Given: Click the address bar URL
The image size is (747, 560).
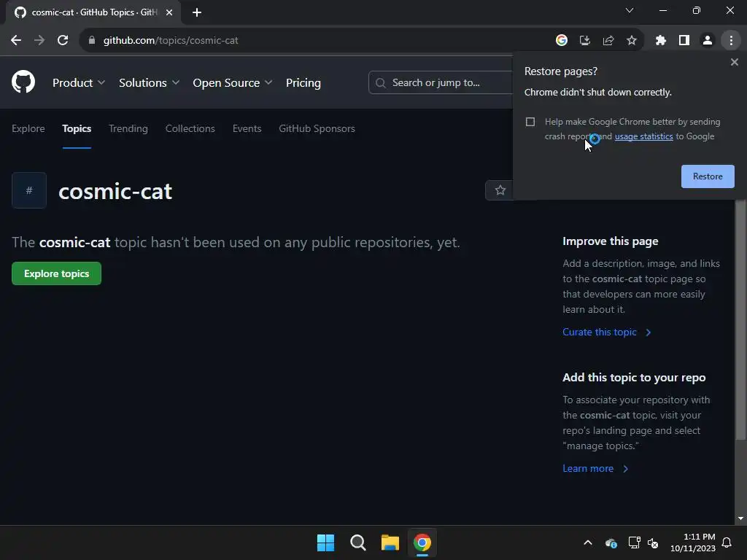Looking at the screenshot, I should pyautogui.click(x=171, y=41).
